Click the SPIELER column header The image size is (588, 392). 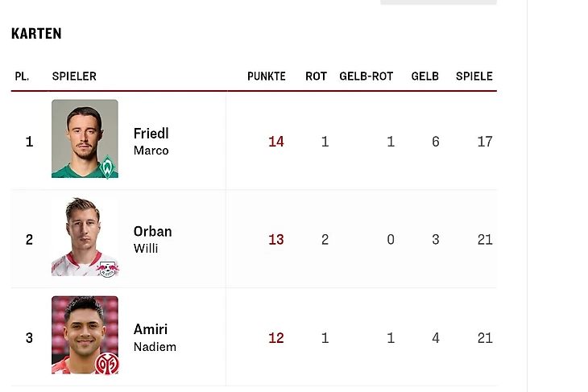74,76
